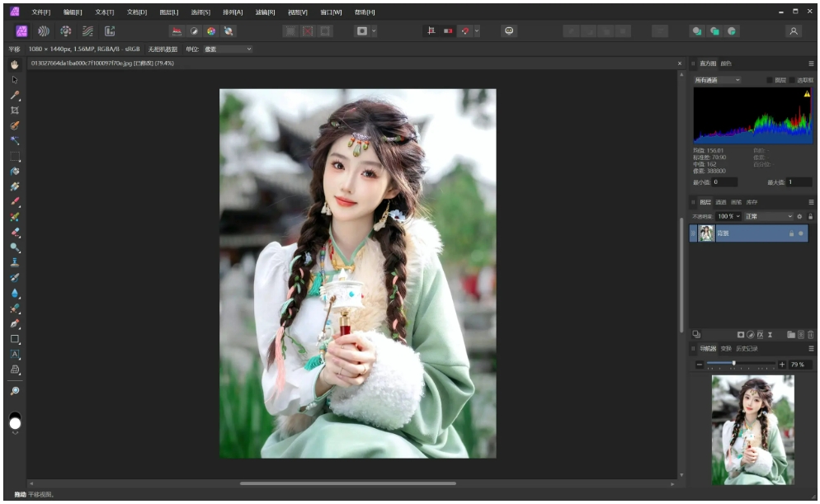Click the 背景 layer thumbnail
820x504 pixels.
coord(706,233)
